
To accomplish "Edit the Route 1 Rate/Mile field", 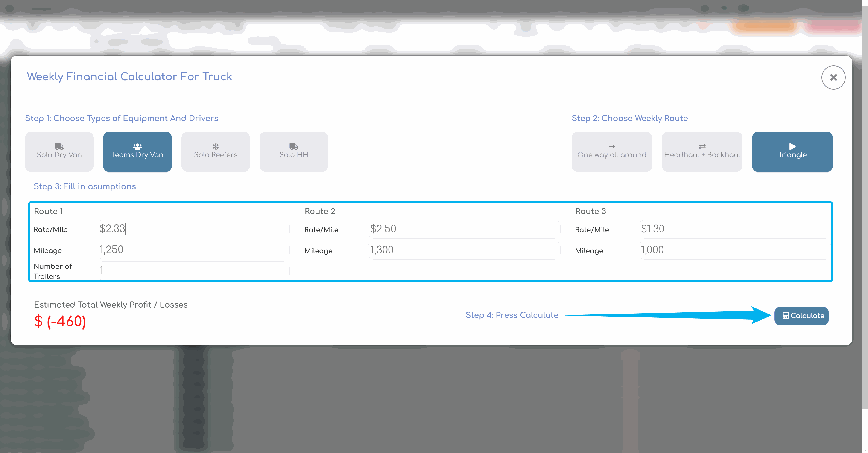I will click(x=193, y=229).
